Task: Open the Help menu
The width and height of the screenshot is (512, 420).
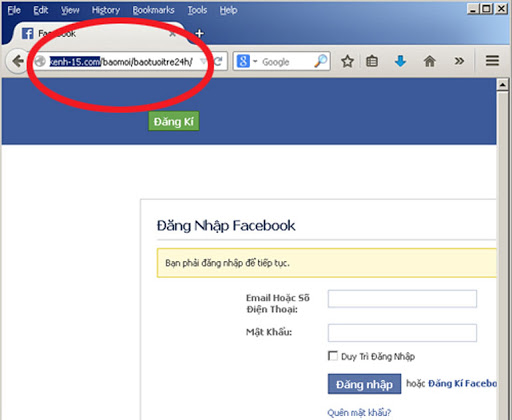Action: coord(228,10)
